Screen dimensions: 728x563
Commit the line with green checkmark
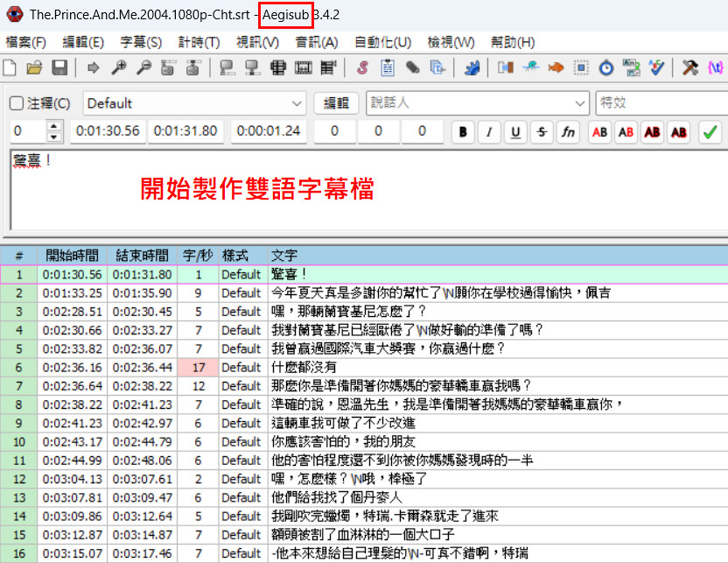(710, 132)
